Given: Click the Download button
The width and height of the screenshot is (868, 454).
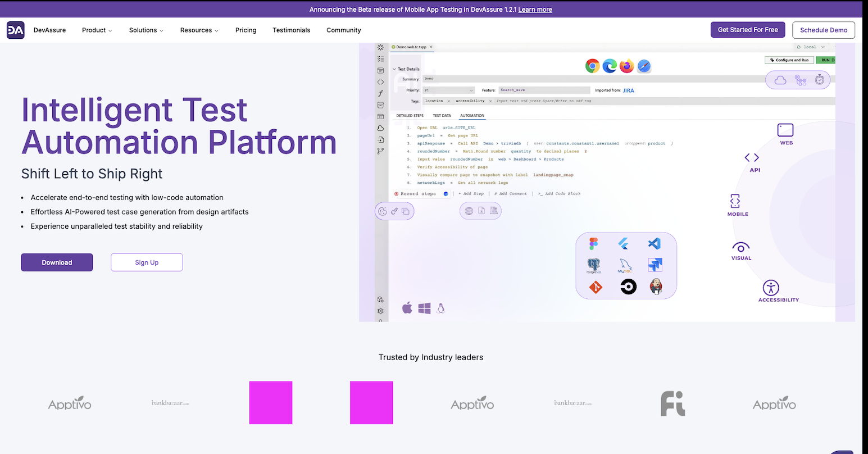Looking at the screenshot, I should 57,262.
